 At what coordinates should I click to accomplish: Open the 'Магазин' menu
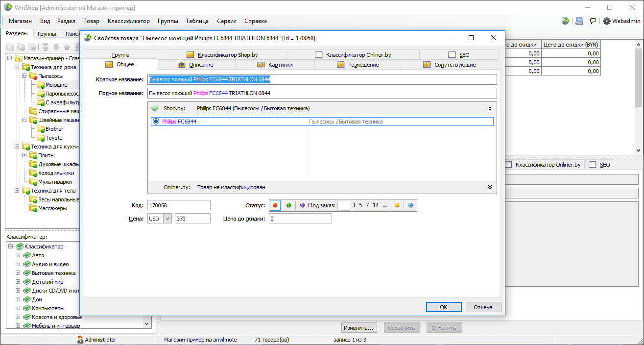point(21,21)
